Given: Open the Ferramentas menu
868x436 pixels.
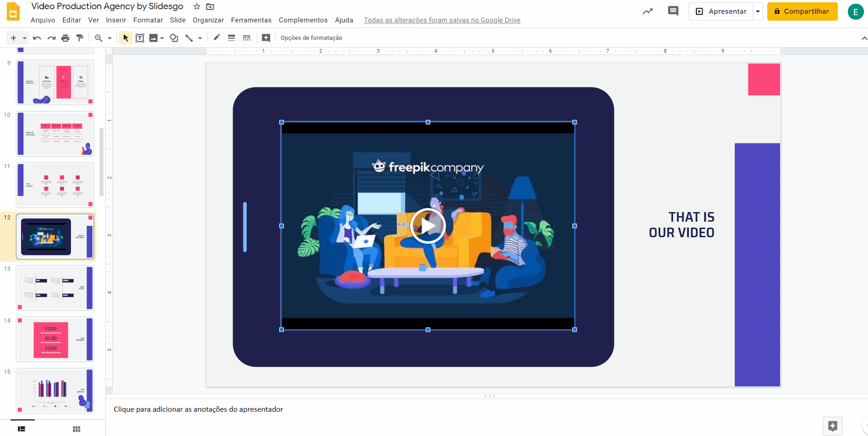Looking at the screenshot, I should coord(251,20).
